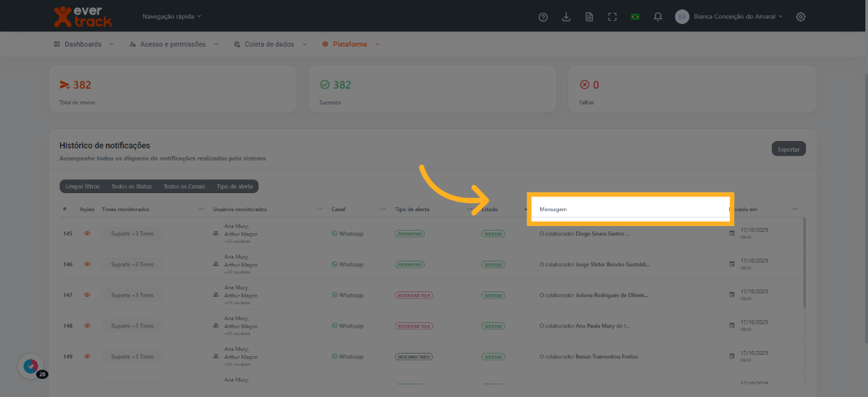View details eye icon for row 145
The width and height of the screenshot is (868, 397).
pyautogui.click(x=87, y=234)
